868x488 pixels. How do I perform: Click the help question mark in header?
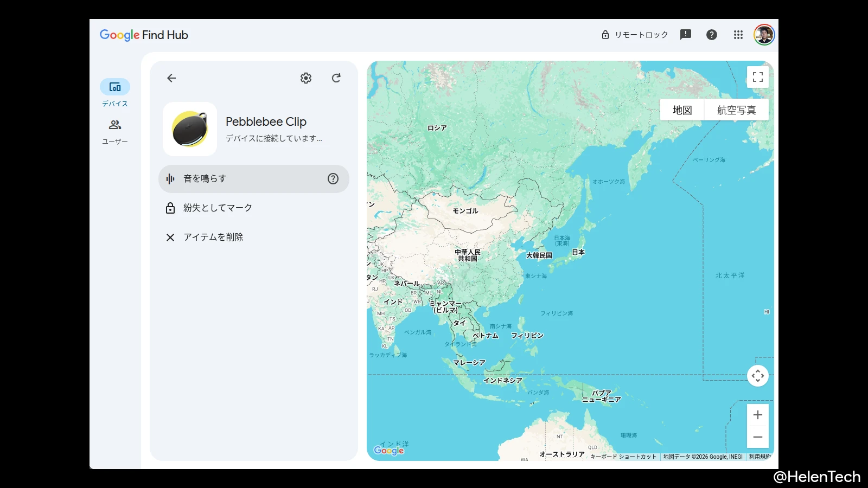[x=712, y=35]
